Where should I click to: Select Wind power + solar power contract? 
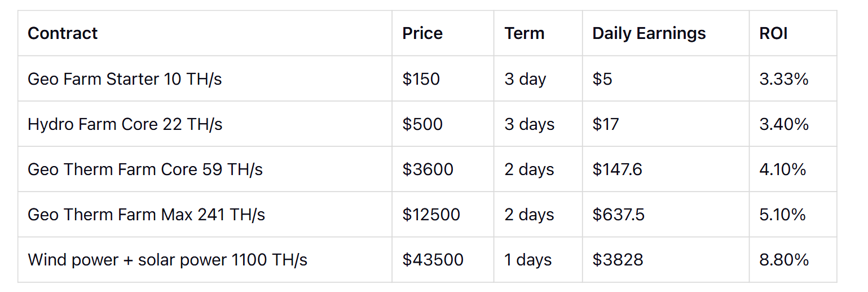point(168,260)
